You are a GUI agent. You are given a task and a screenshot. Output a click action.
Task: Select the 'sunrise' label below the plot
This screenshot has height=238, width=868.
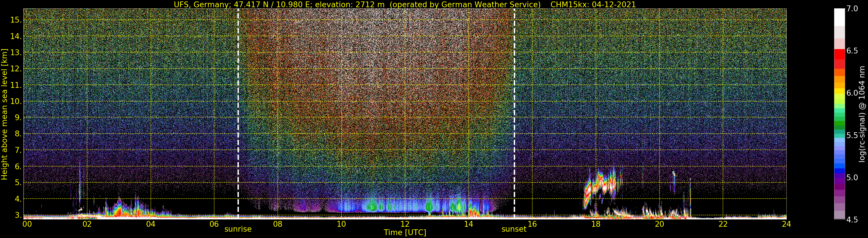pyautogui.click(x=238, y=229)
